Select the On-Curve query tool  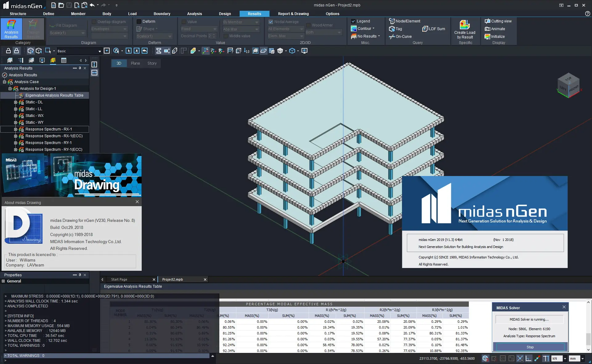[x=400, y=36]
